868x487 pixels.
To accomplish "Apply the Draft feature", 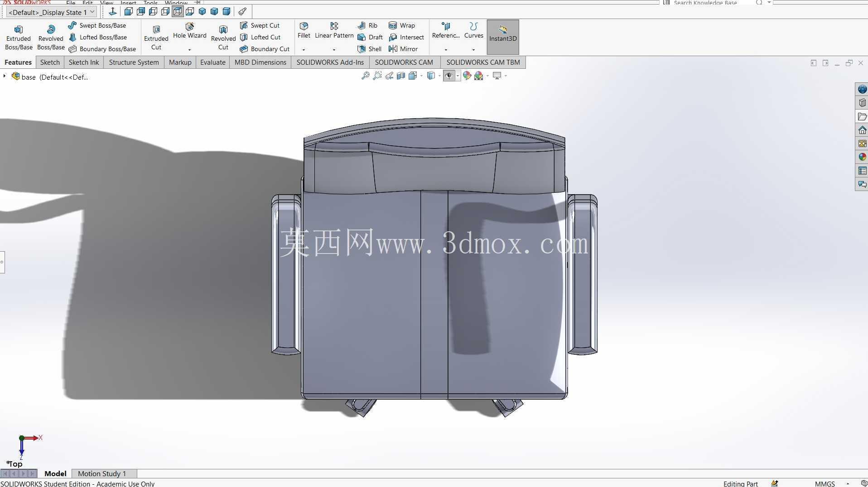I will [370, 37].
